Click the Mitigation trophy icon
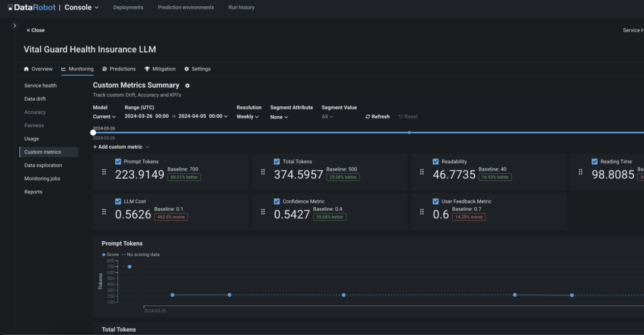This screenshot has width=644, height=335. tap(147, 69)
